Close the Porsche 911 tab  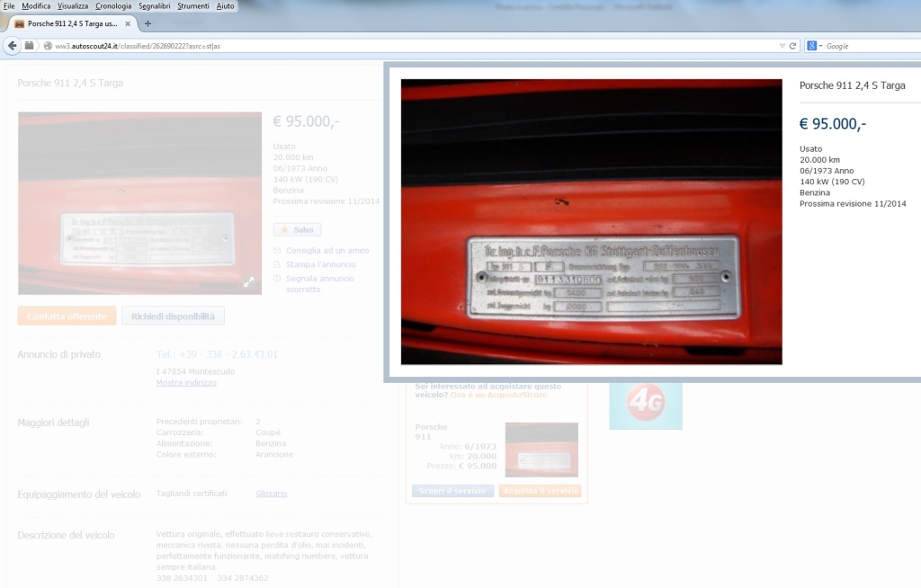point(128,24)
